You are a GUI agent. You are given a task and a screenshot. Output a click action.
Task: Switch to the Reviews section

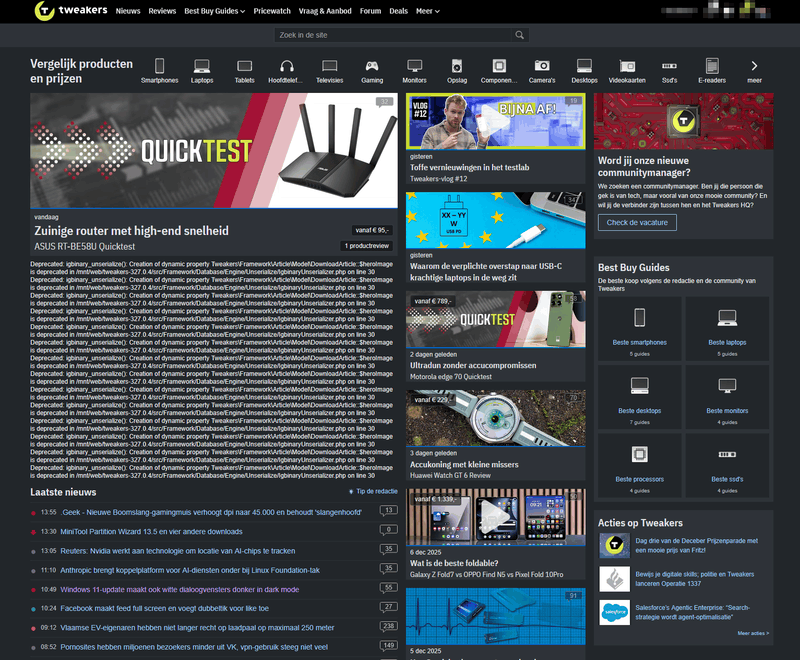pos(163,11)
